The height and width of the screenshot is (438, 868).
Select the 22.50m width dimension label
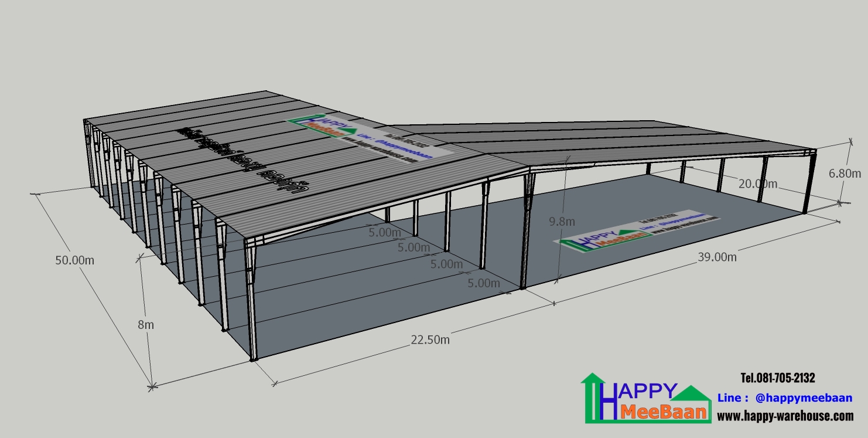[x=430, y=339]
